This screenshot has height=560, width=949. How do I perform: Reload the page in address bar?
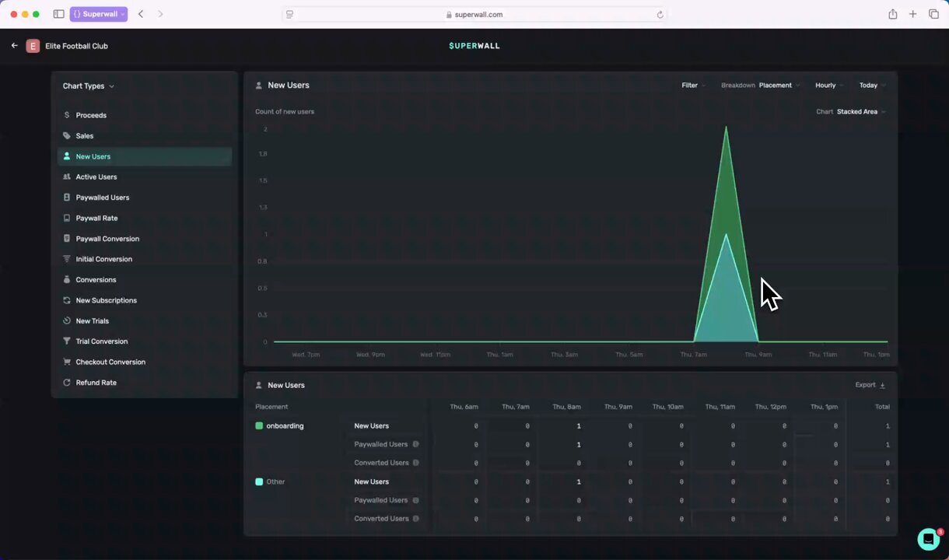[660, 14]
